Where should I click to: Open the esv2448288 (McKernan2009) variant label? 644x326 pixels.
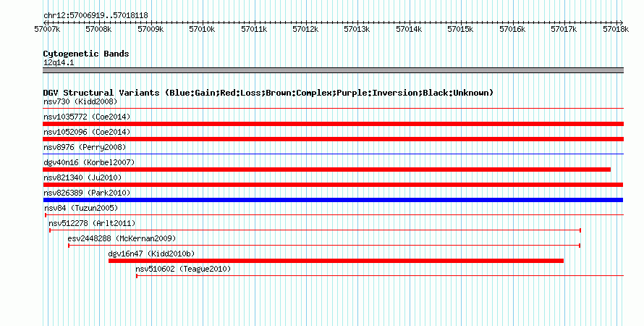122,238
